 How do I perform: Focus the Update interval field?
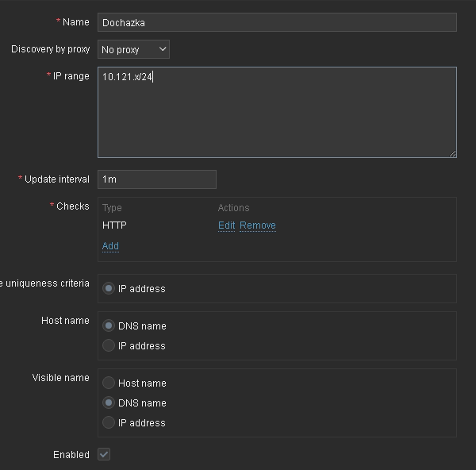pyautogui.click(x=157, y=179)
